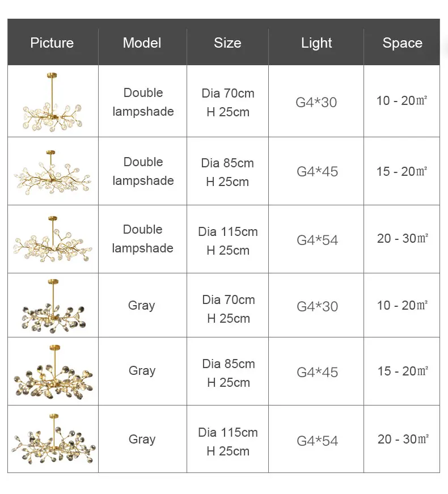The width and height of the screenshot is (448, 494).
Task: Click the 70cm gray chandelier picture
Action: click(x=52, y=306)
